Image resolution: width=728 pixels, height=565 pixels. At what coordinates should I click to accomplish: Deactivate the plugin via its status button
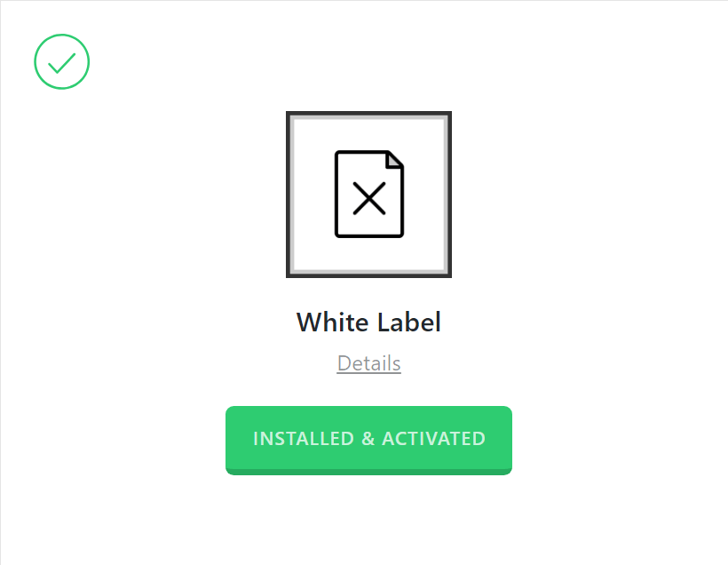tap(368, 439)
